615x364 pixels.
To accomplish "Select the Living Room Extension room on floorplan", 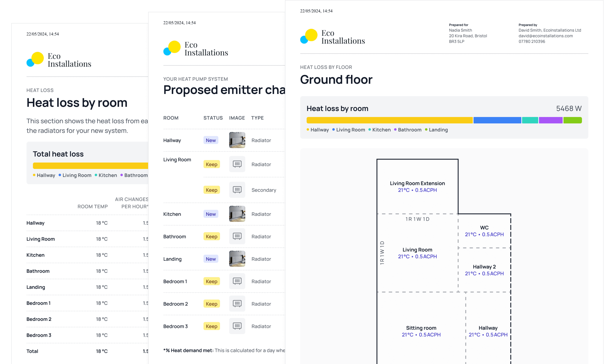I will [x=417, y=186].
